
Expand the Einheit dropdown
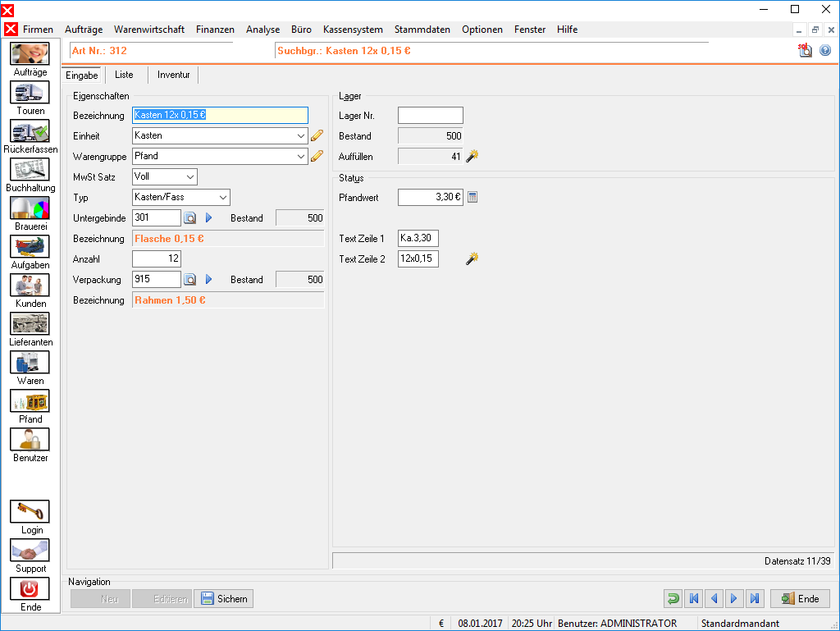[x=301, y=136]
